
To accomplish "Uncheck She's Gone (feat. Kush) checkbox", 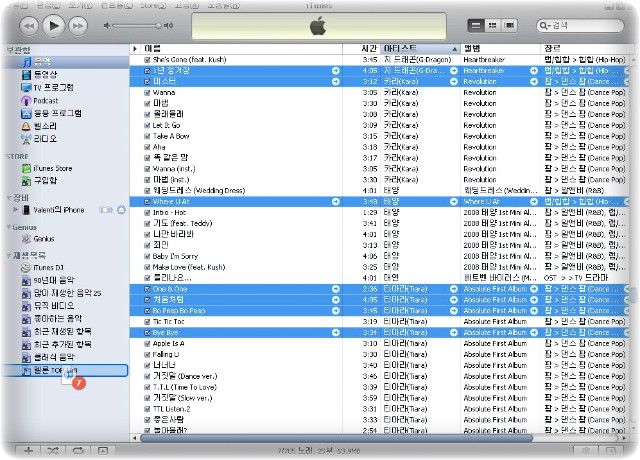I will coord(147,60).
